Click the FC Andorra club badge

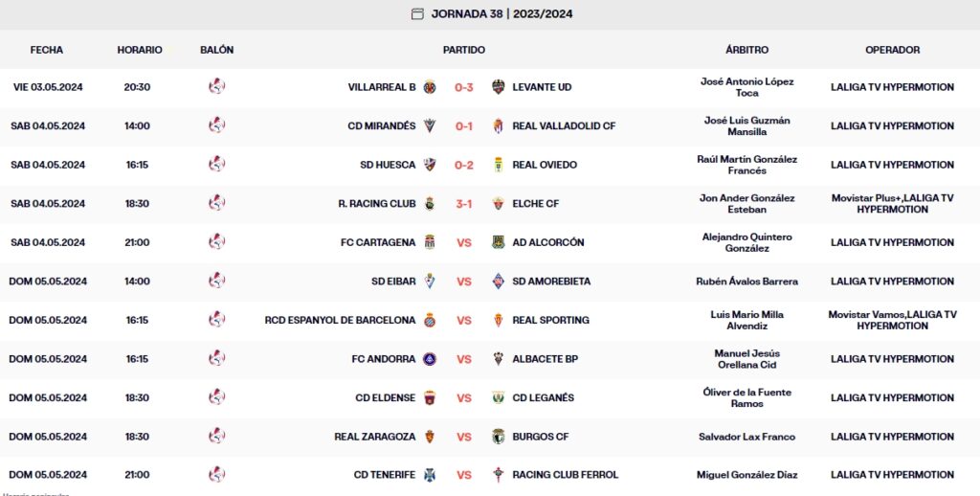point(430,359)
